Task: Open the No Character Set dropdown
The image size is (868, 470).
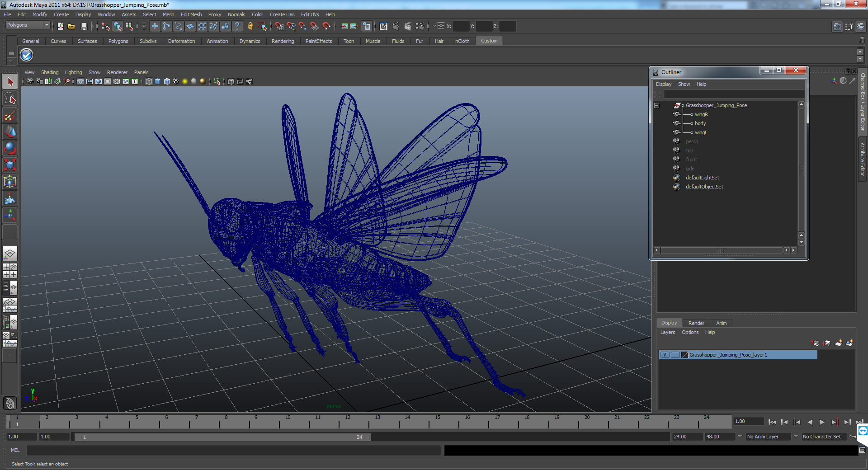Action: click(x=825, y=437)
